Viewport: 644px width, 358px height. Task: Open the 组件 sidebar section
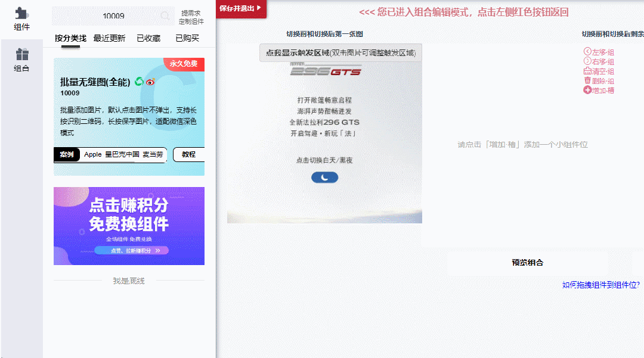22,19
